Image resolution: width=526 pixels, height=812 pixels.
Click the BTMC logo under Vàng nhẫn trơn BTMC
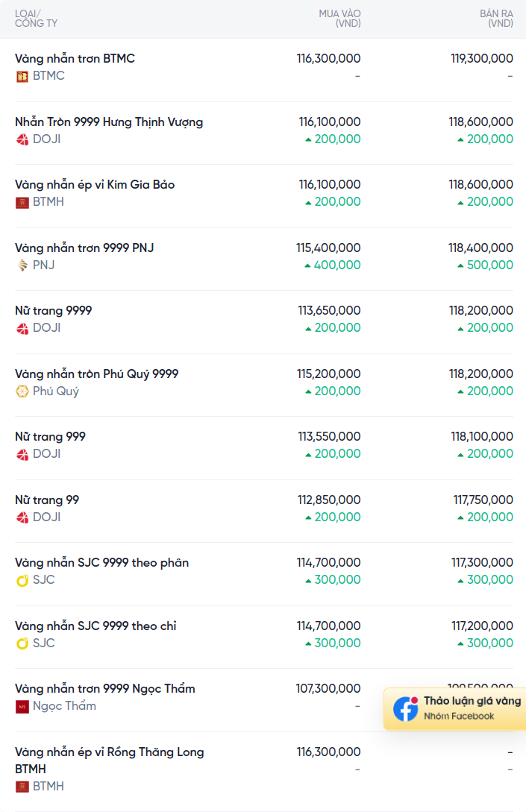[x=22, y=77]
